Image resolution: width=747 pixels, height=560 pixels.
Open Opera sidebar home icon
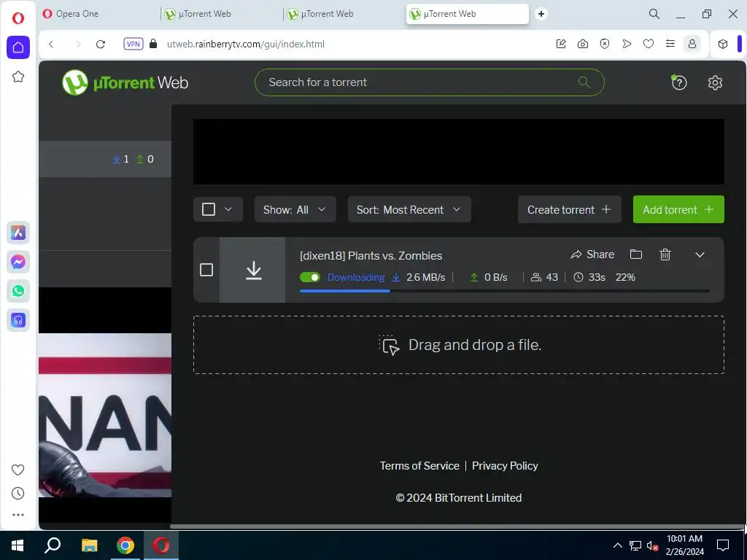click(18, 47)
